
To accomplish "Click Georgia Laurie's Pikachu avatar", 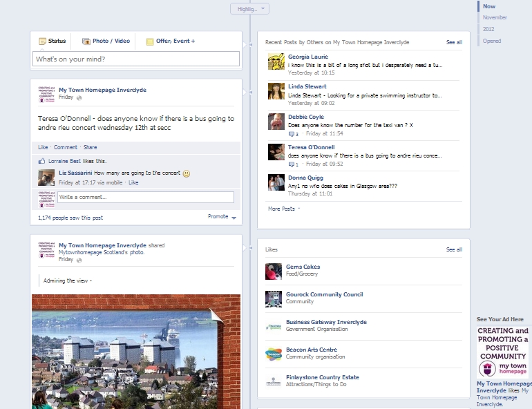I will pos(276,61).
